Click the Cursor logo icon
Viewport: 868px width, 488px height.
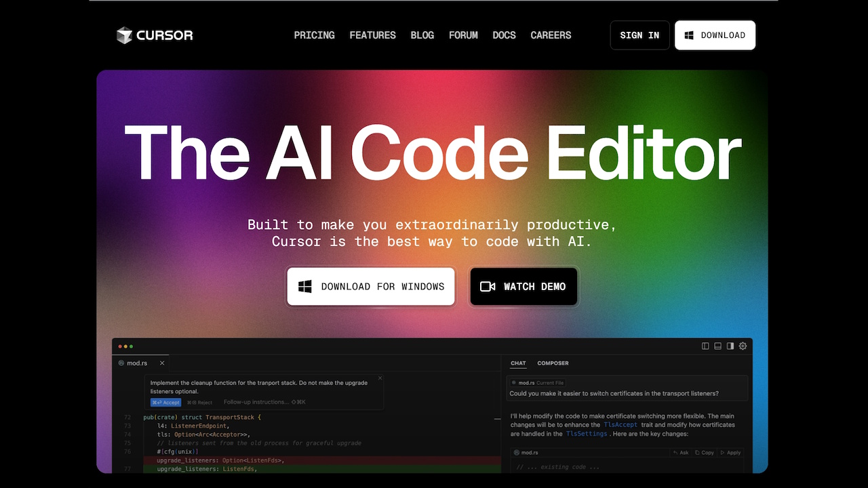click(x=123, y=35)
